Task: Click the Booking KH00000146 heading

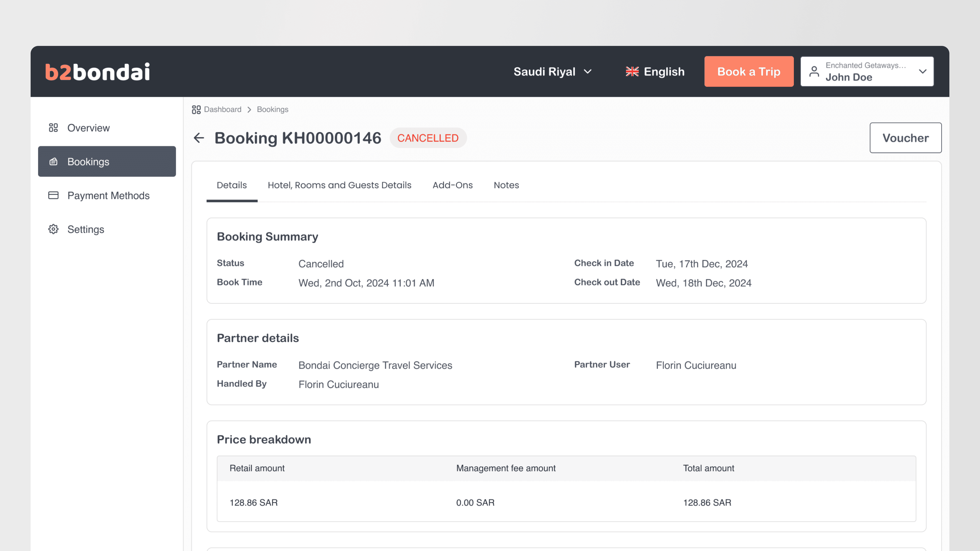Action: pyautogui.click(x=297, y=138)
